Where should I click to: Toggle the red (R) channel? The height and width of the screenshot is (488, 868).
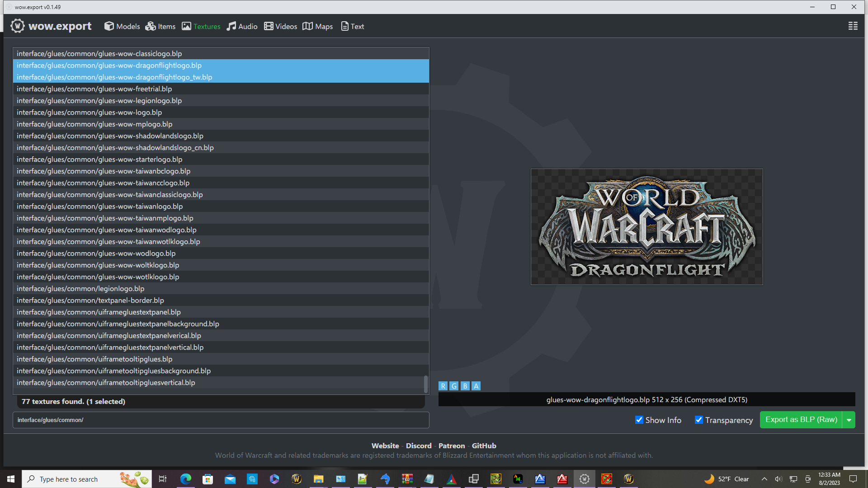443,386
